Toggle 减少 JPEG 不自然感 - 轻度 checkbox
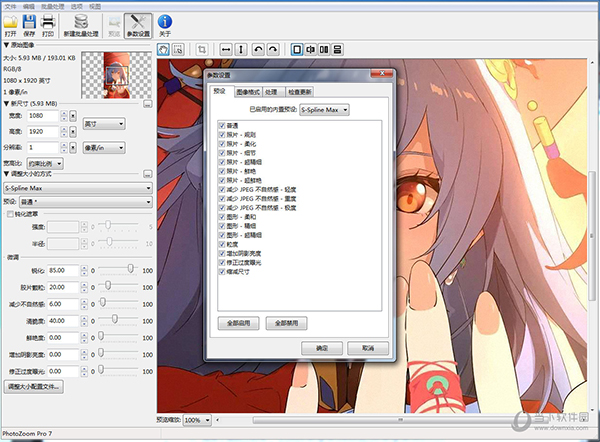This screenshot has width=600, height=442. pos(222,189)
